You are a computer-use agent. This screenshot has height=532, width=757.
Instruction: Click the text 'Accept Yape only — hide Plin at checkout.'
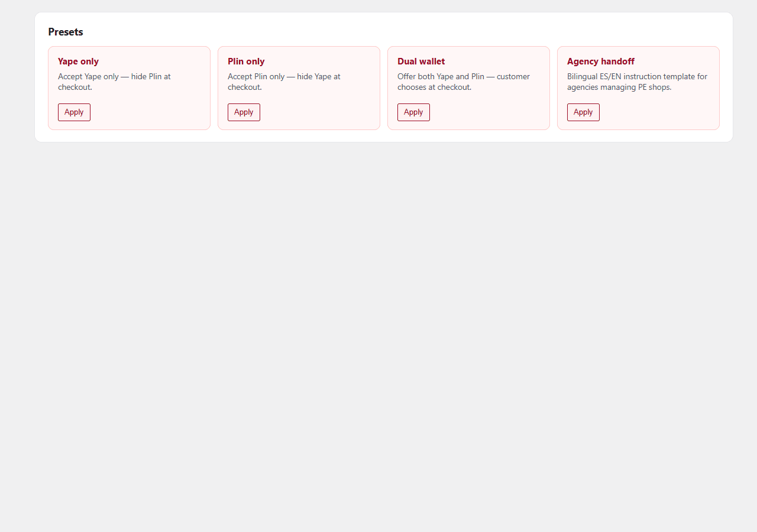coord(114,82)
